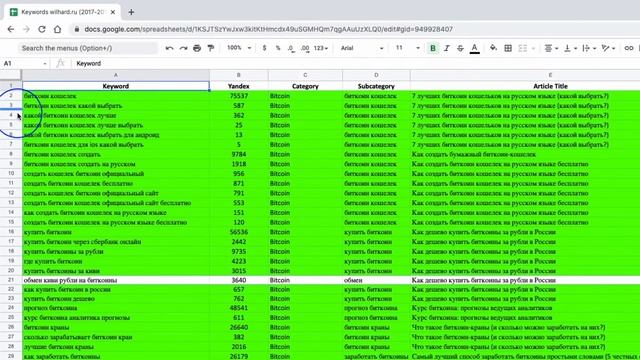Open the zoom 100% dropdown
Screen dimensions: 640x360
(x=239, y=48)
